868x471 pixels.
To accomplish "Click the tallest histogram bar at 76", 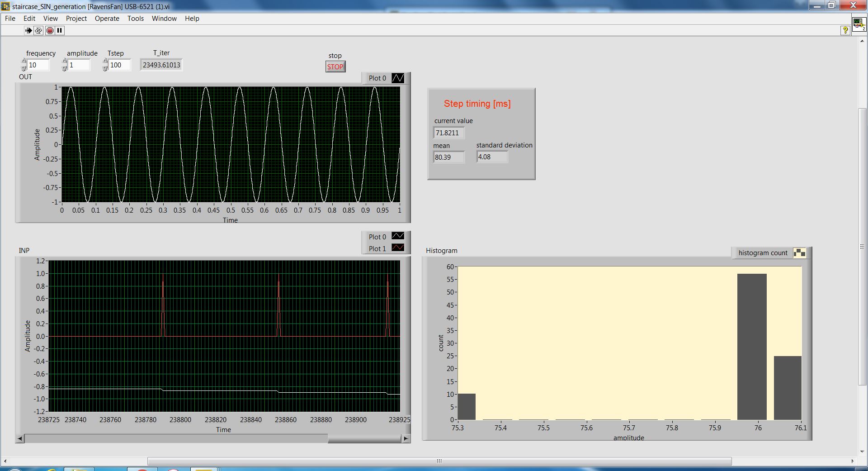I will tap(752, 347).
